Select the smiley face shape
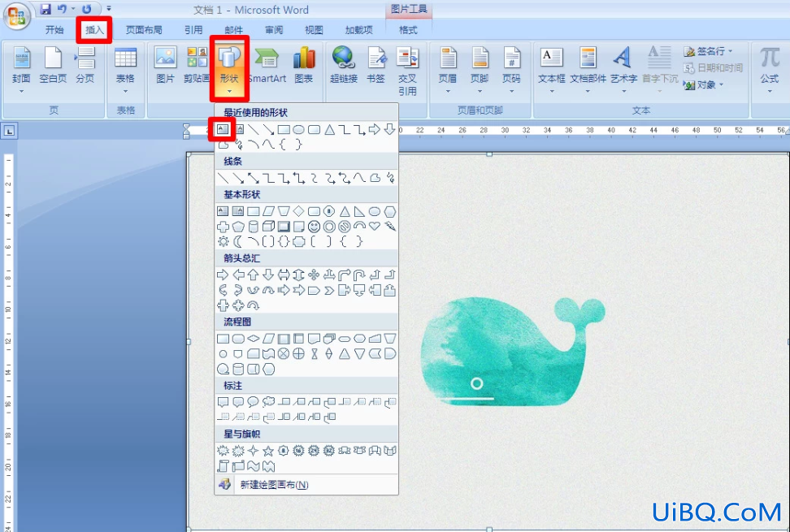Screen dimensions: 790x532 pos(314,227)
